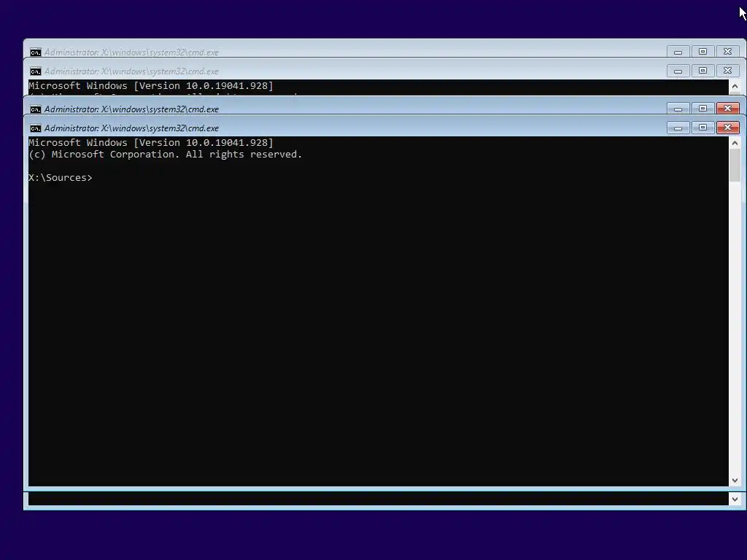747x560 pixels.
Task: Open the front cmd window's system menu icon
Action: click(35, 128)
